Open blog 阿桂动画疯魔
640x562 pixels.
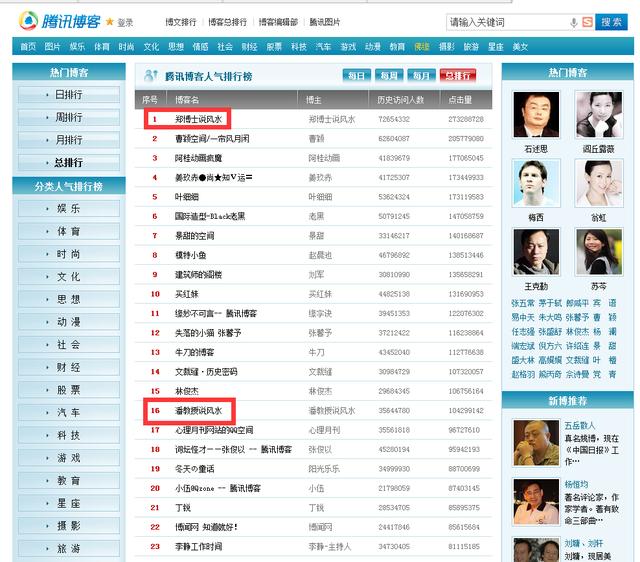pos(198,158)
